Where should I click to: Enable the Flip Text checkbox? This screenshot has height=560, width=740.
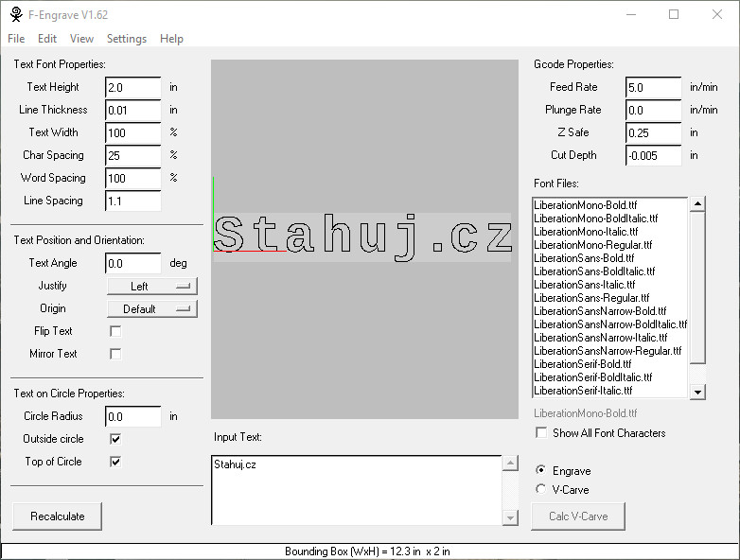[115, 331]
